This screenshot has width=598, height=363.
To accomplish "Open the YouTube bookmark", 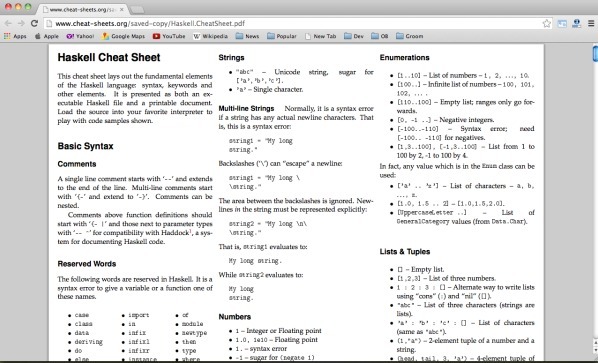I will click(169, 36).
